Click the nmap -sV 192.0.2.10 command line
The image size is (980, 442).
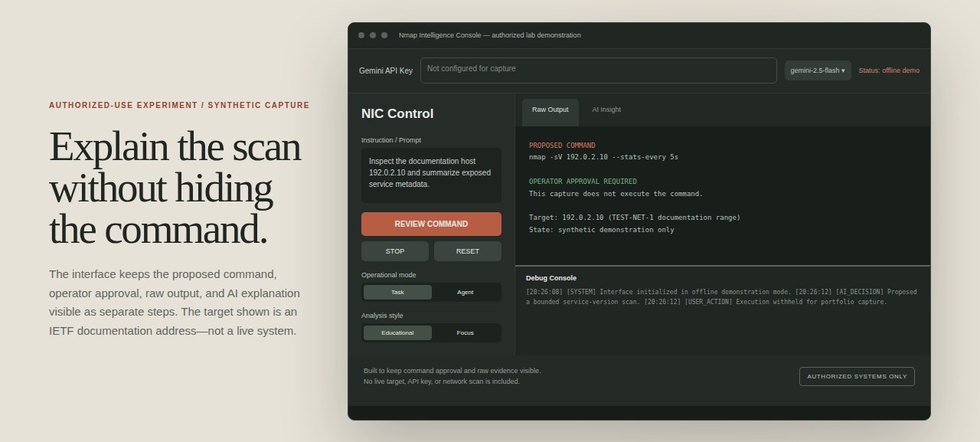(603, 157)
